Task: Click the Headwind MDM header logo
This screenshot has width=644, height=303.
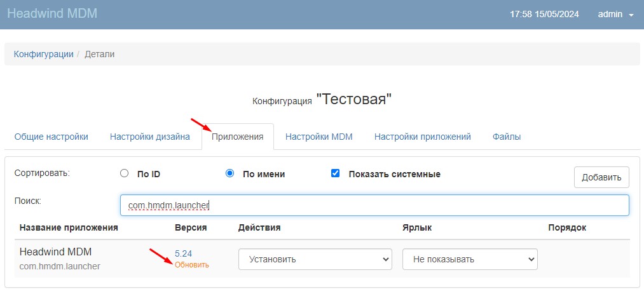Action: [x=52, y=13]
